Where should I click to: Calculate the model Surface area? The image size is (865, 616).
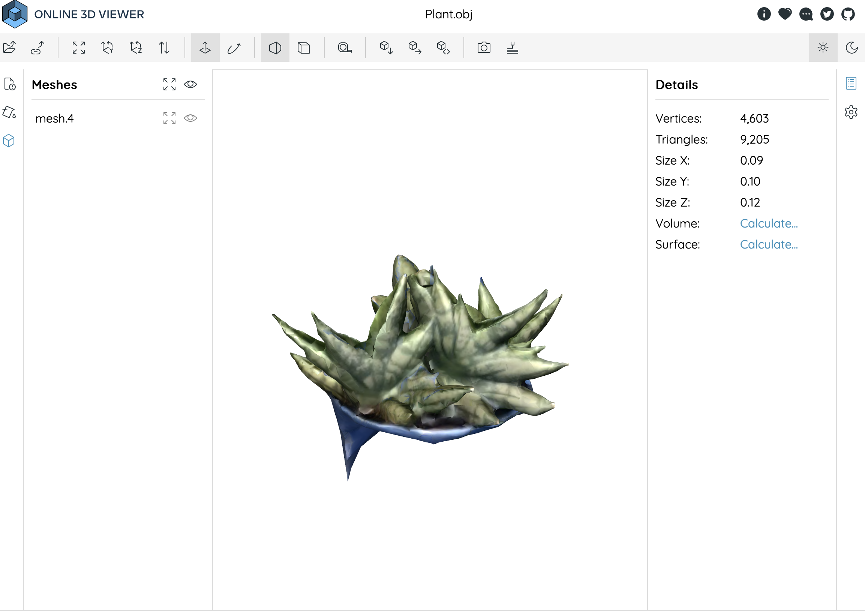pos(769,244)
